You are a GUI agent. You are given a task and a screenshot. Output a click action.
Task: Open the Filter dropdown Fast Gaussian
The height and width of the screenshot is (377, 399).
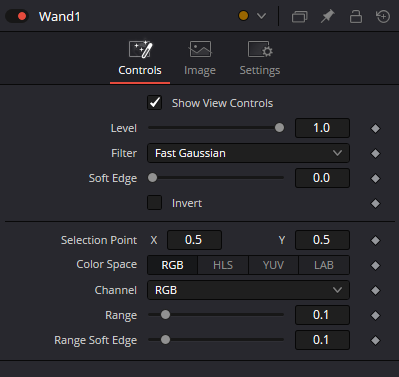248,153
